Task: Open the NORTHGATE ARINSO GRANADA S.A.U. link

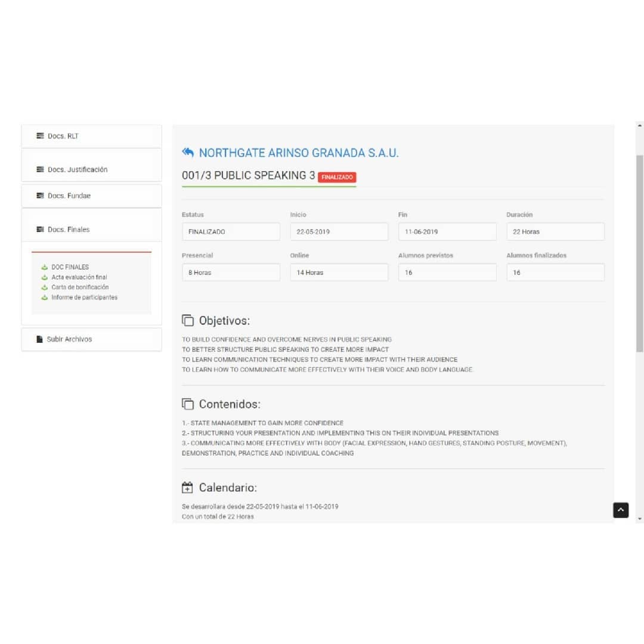Action: point(299,153)
